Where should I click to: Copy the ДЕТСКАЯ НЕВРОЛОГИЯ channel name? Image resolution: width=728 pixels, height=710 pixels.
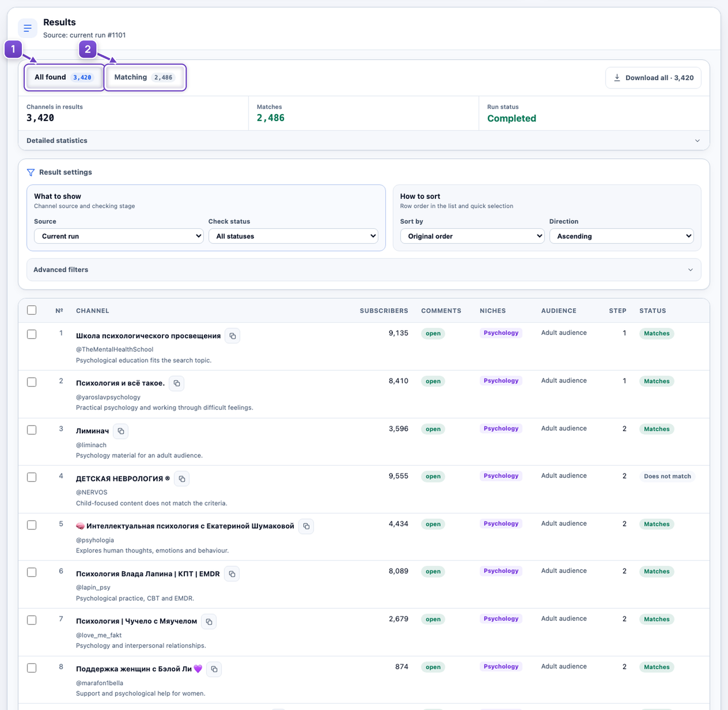tap(182, 479)
